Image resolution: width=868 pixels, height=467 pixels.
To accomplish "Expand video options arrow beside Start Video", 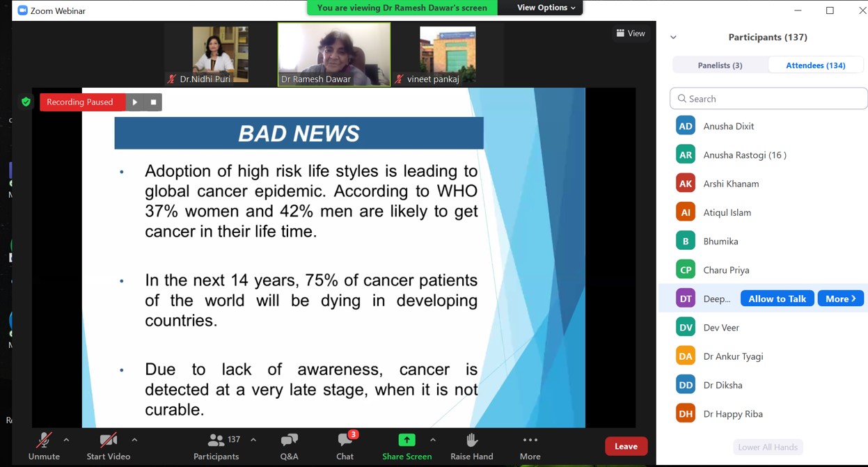I will pyautogui.click(x=134, y=440).
